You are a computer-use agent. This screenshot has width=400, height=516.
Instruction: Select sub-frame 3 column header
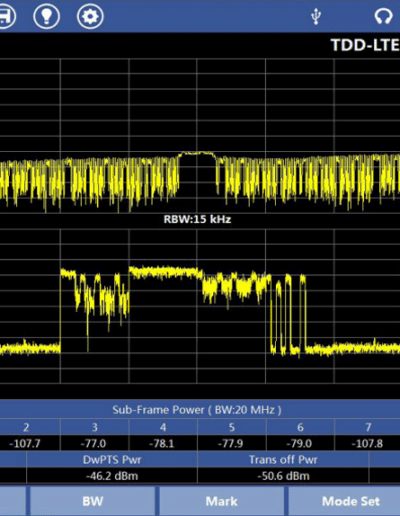tap(95, 427)
